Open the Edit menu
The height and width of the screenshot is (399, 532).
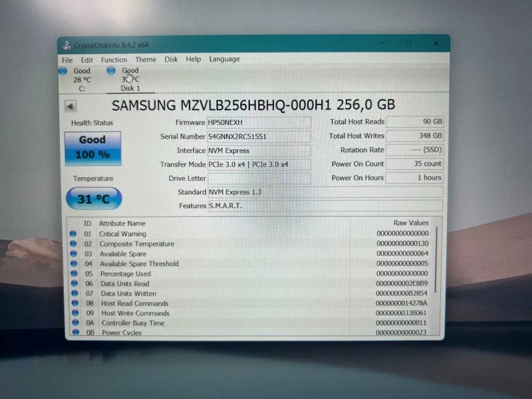tap(87, 60)
